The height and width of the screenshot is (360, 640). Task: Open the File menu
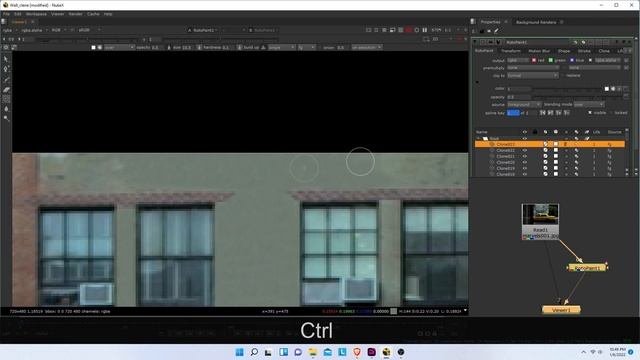pyautogui.click(x=6, y=14)
